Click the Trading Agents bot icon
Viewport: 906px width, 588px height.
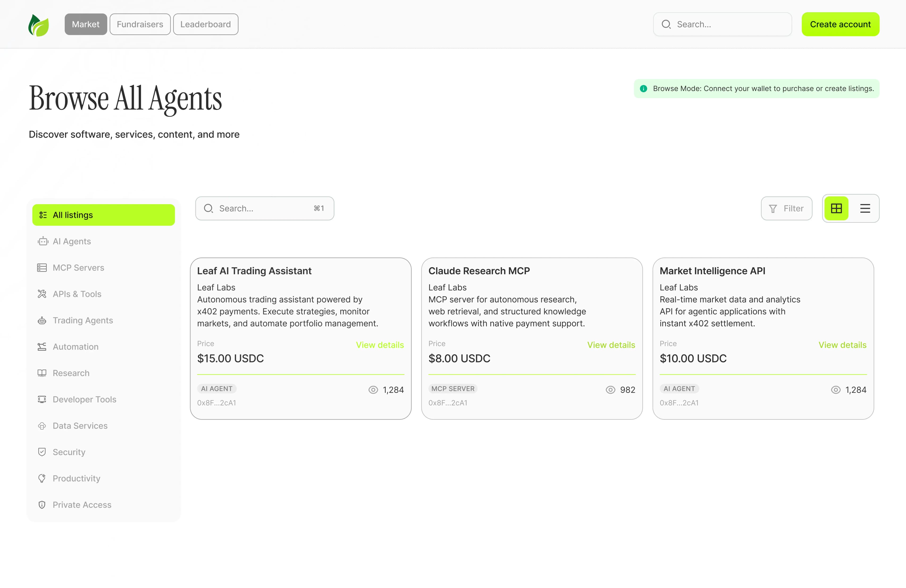[42, 320]
